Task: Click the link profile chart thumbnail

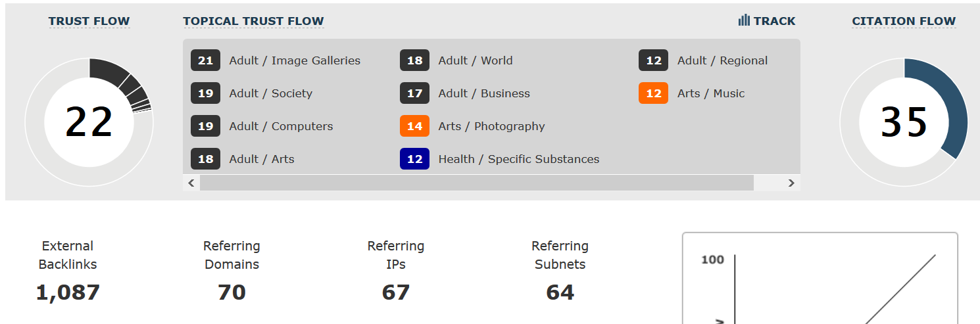Action: pyautogui.click(x=820, y=279)
